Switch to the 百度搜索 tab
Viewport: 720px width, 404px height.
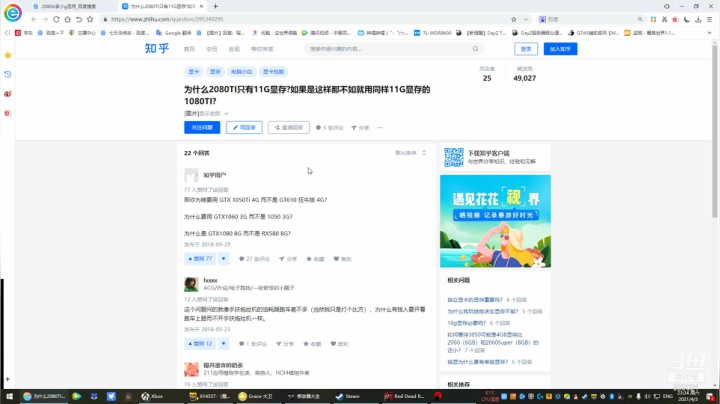[x=69, y=6]
